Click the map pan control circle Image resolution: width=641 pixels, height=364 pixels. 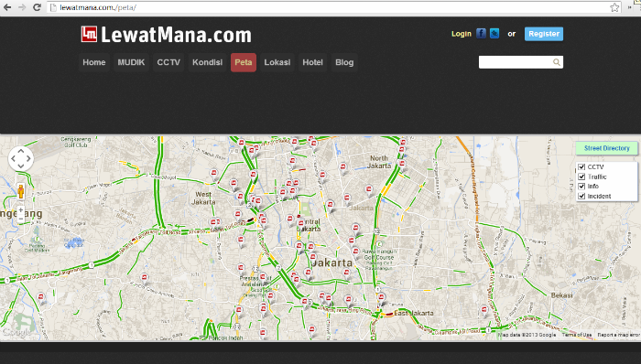20,158
